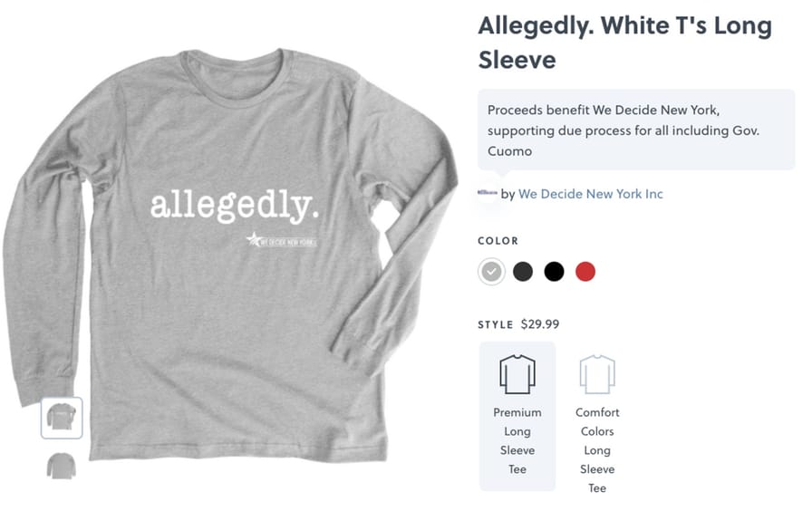812x511 pixels.
Task: Click the checkmark on the selected grey color
Action: (x=491, y=271)
